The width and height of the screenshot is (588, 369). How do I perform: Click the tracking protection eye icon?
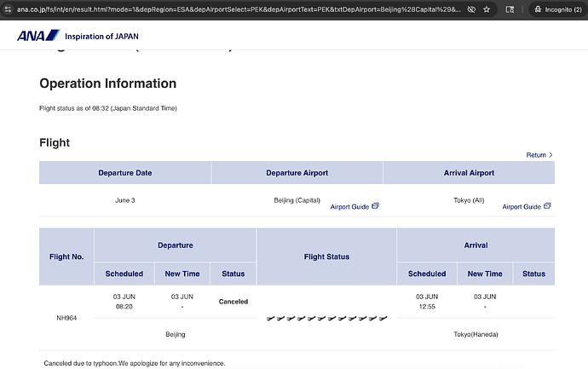pos(471,9)
